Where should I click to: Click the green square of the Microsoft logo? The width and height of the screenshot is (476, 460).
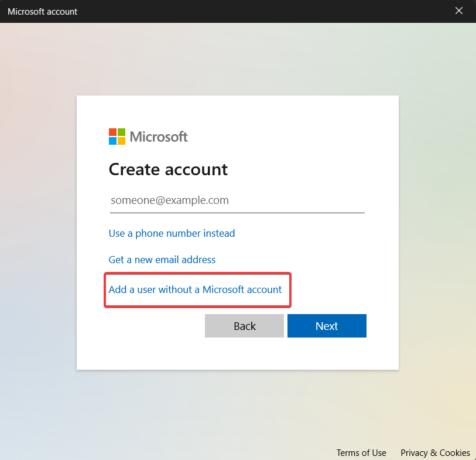pyautogui.click(x=121, y=132)
